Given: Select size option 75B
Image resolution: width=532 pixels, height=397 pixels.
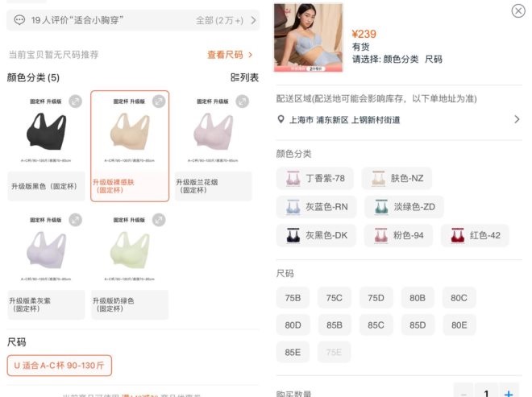Looking at the screenshot, I should pyautogui.click(x=293, y=298).
